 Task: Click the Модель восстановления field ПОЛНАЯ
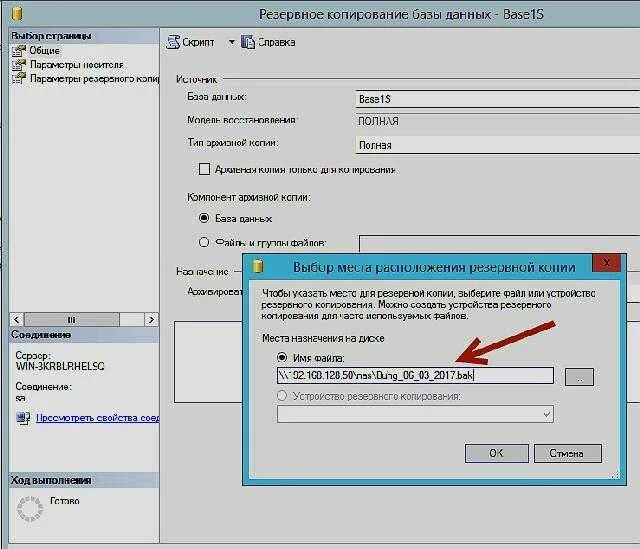coord(498,121)
